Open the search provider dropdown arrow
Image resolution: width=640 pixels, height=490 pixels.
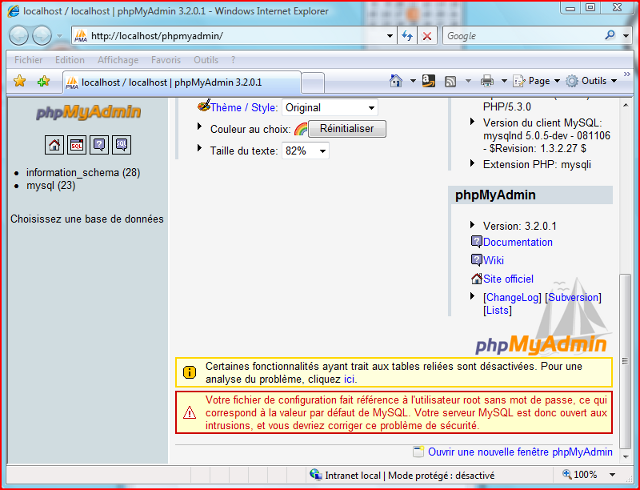pyautogui.click(x=626, y=36)
